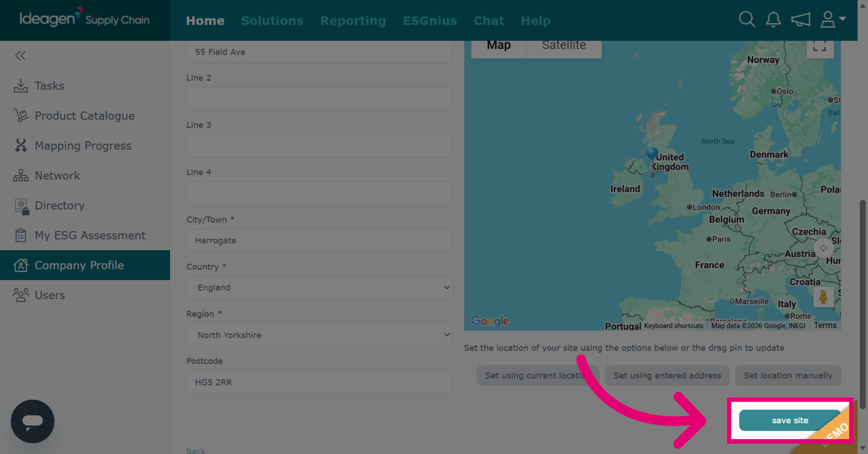Open Mapping Progress in the sidebar

[85, 145]
